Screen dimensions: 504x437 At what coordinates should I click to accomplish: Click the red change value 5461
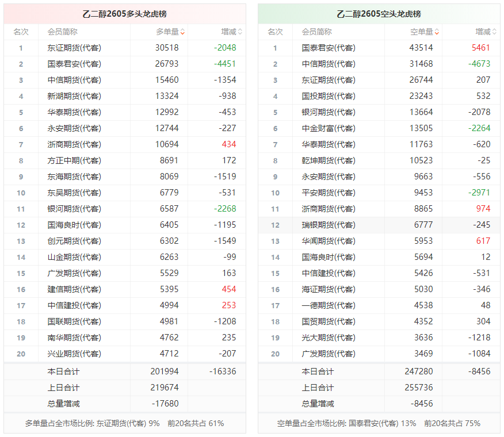pyautogui.click(x=480, y=48)
